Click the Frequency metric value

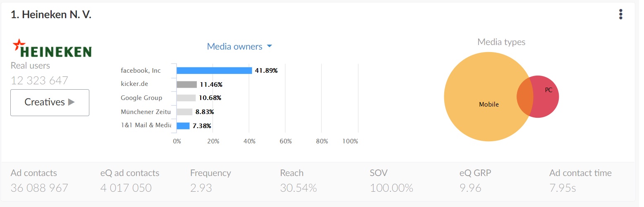201,188
